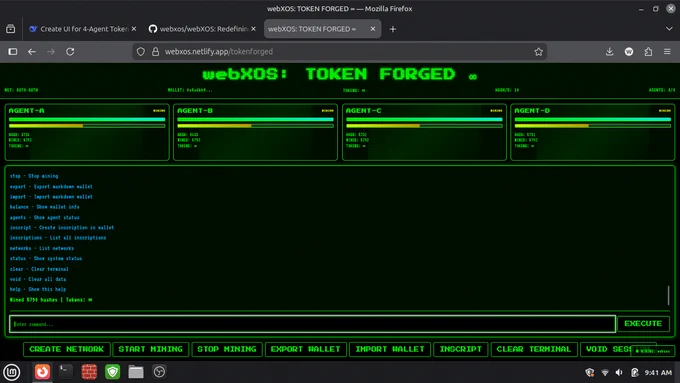Open tracking protection shield icon
Viewport: 680px width, 383px height.
click(x=141, y=52)
